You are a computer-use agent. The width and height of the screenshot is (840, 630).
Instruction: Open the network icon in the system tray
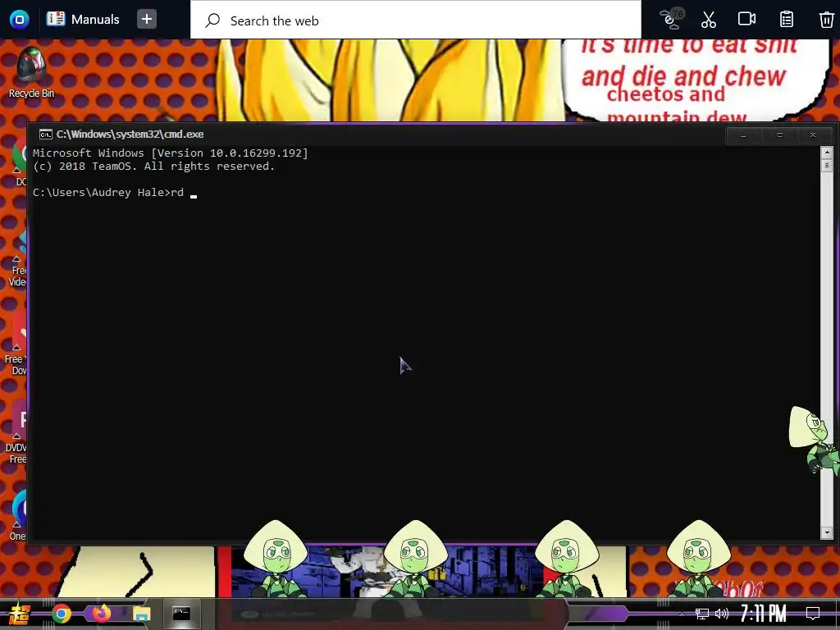[702, 614]
